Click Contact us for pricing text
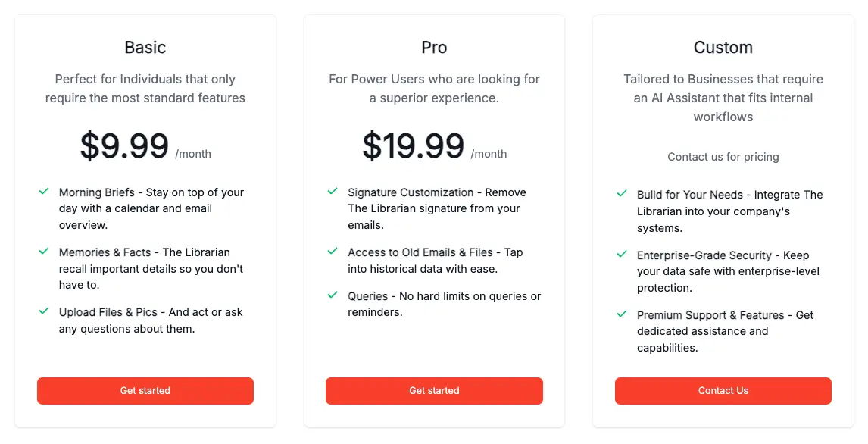 723,157
